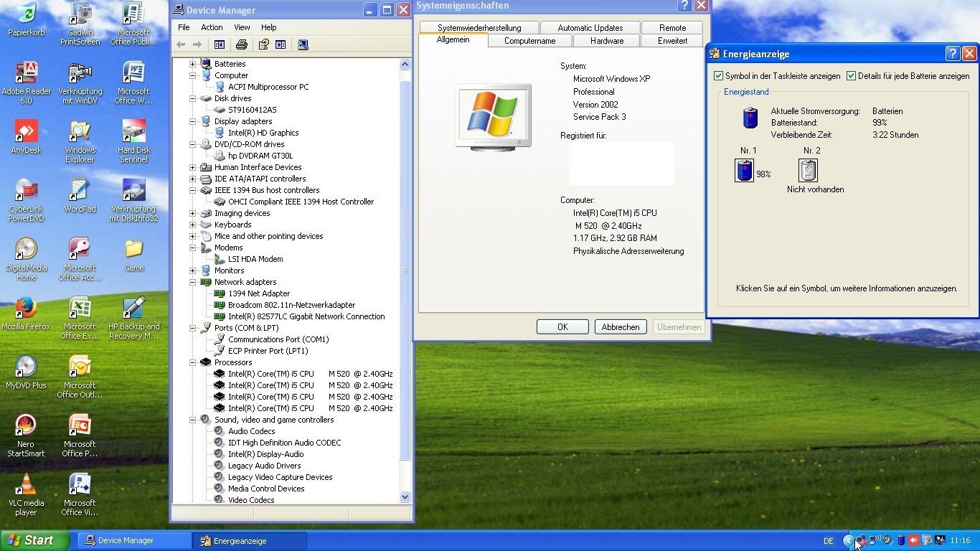Open Papierkorb desktop icon
This screenshot has width=980, height=551.
pyautogui.click(x=27, y=20)
